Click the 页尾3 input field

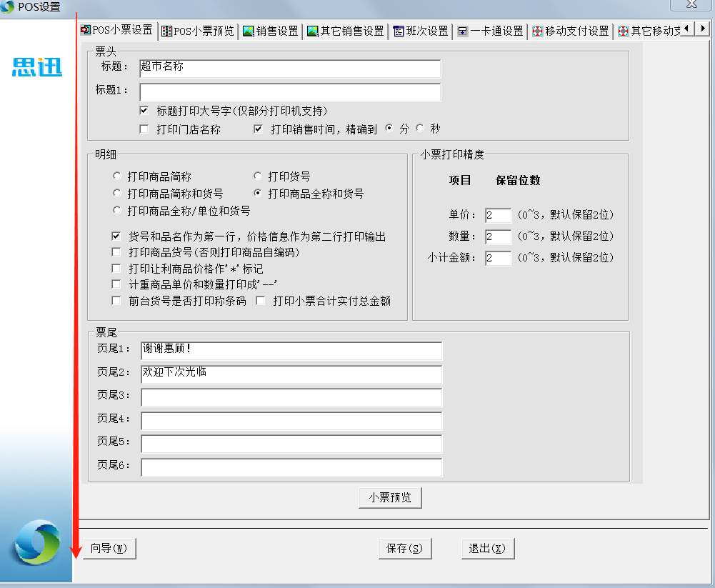[291, 398]
